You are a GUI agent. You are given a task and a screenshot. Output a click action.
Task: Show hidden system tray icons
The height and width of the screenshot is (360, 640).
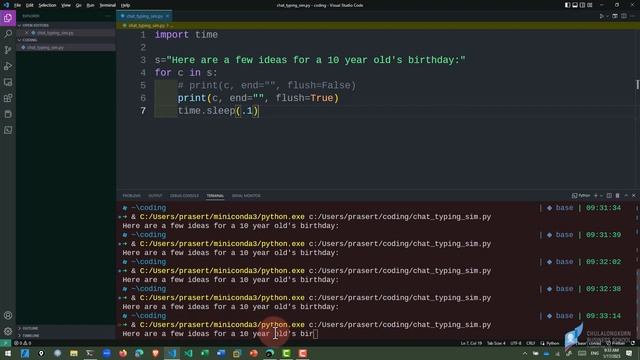pos(525,353)
